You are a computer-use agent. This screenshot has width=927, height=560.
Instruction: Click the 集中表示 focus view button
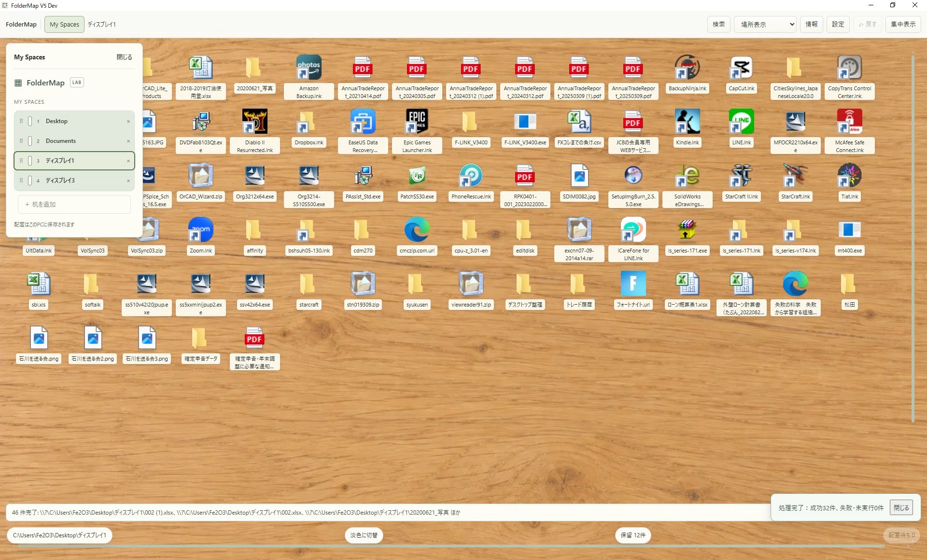point(903,24)
